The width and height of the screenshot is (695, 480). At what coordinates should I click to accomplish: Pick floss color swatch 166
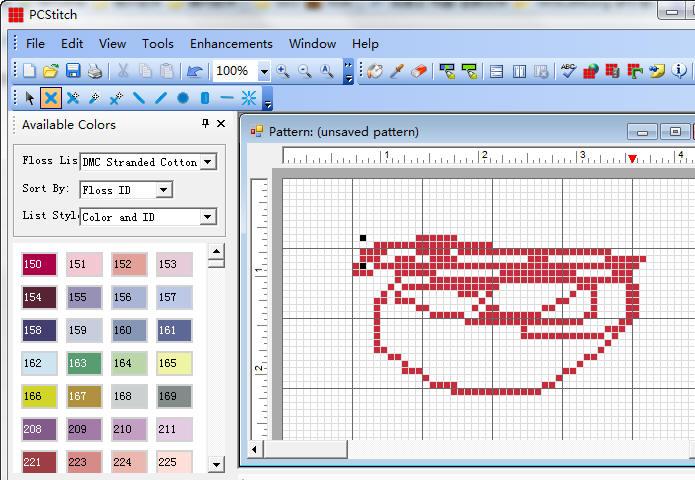39,396
